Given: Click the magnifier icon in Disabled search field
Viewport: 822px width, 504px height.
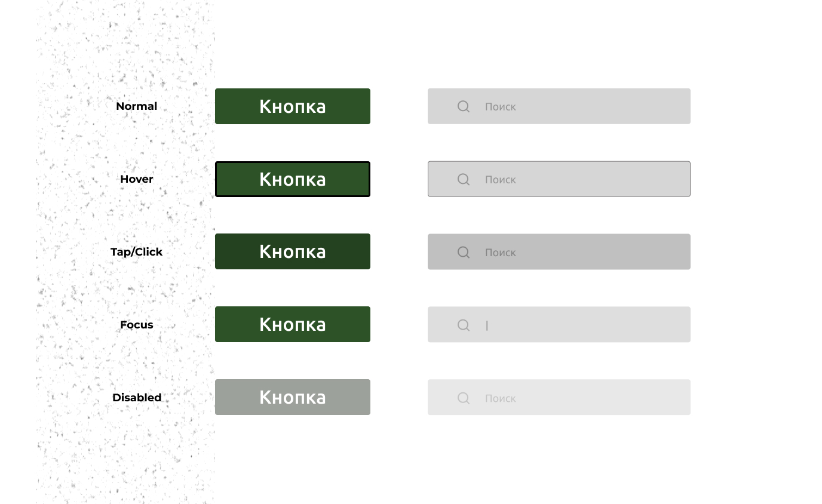Looking at the screenshot, I should click(x=464, y=398).
